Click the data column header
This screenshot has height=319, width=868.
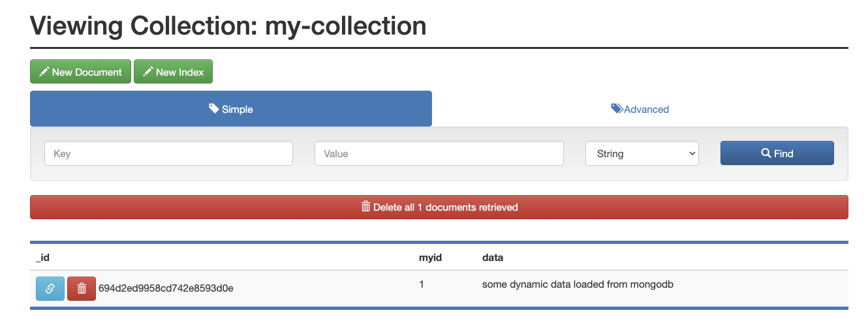[x=493, y=258]
